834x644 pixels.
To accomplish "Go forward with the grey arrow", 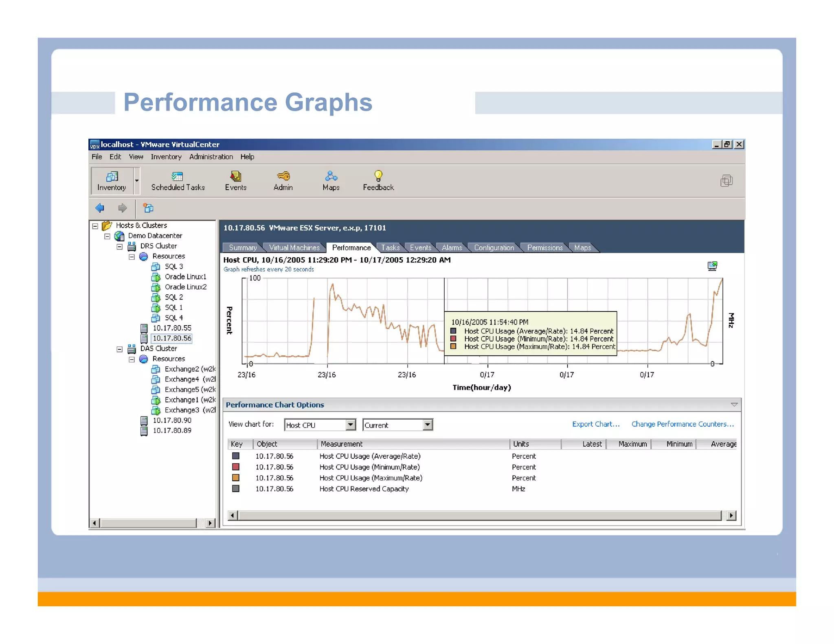I will 122,208.
